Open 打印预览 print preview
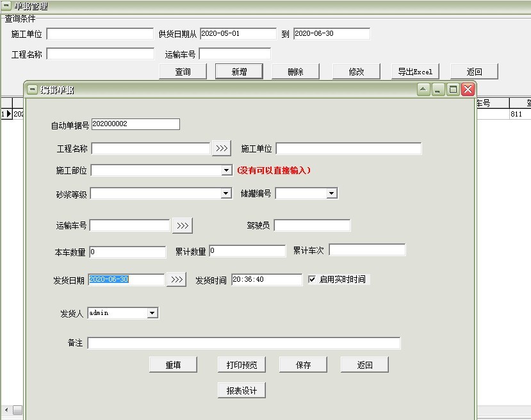The height and width of the screenshot is (420, 531). click(241, 364)
